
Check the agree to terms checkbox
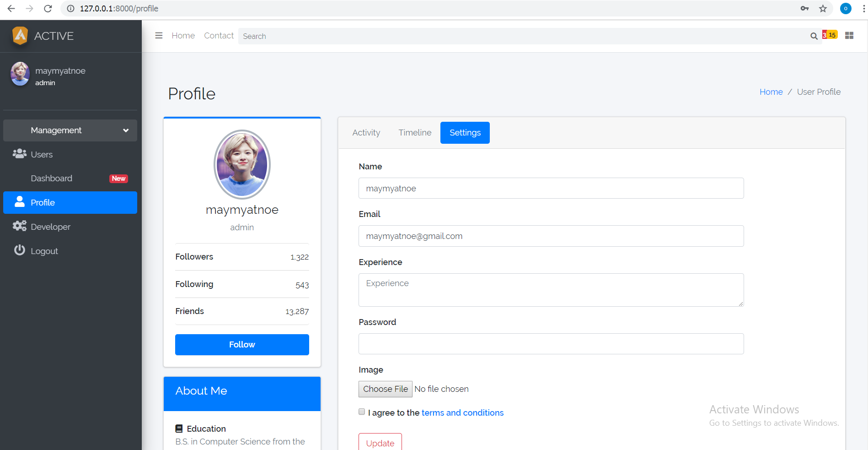tap(362, 412)
